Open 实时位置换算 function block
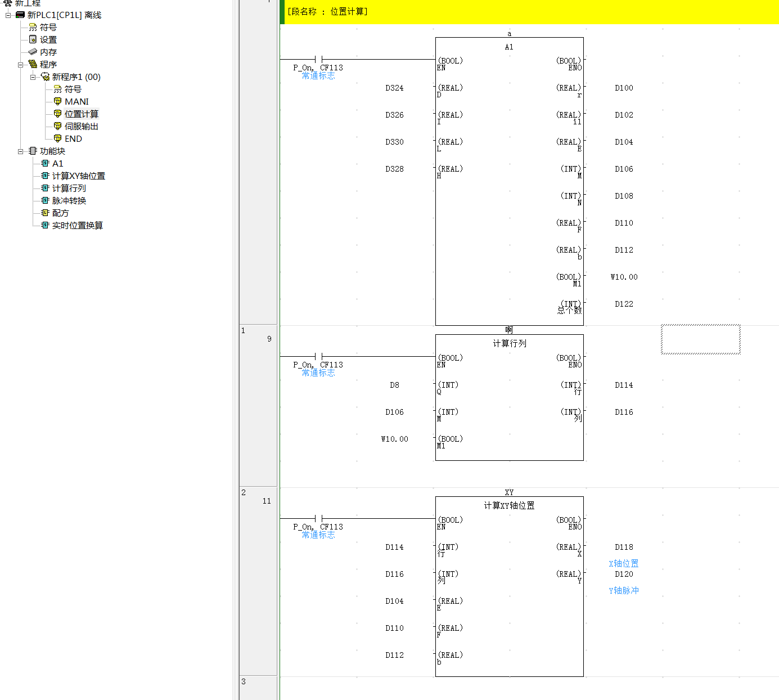779x700 pixels. click(77, 225)
